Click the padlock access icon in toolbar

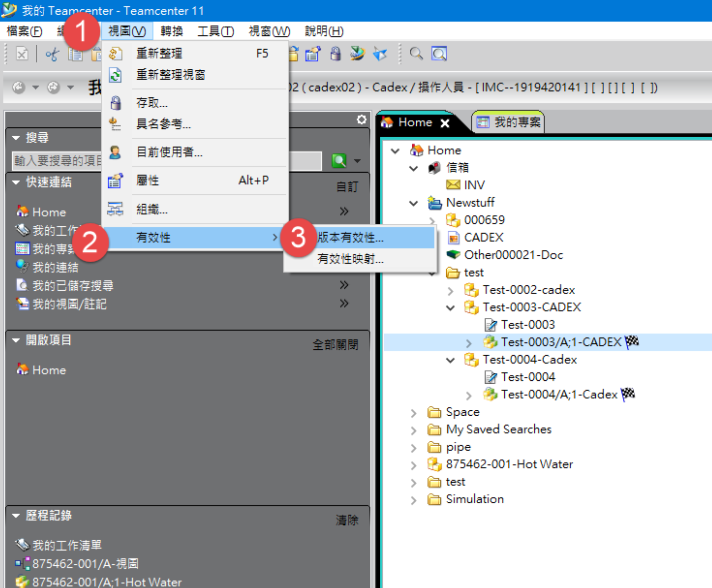pyautogui.click(x=335, y=54)
